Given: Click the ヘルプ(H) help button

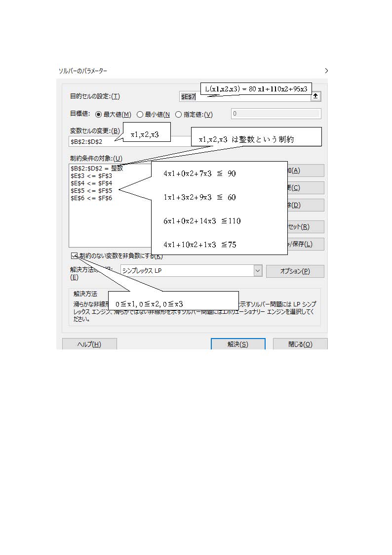Looking at the screenshot, I should click(89, 344).
